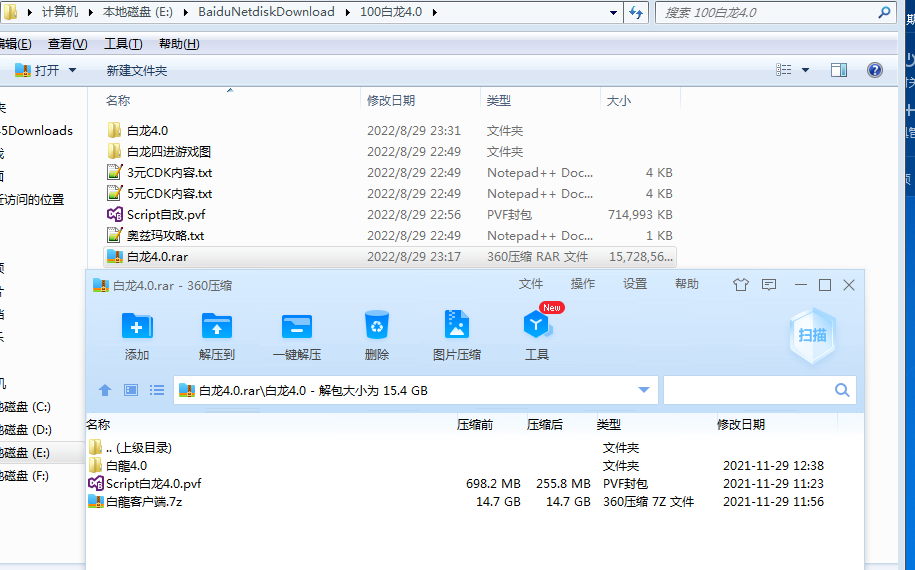Open the 帮助 menu in 360压缩
The width and height of the screenshot is (915, 570).
686,284
